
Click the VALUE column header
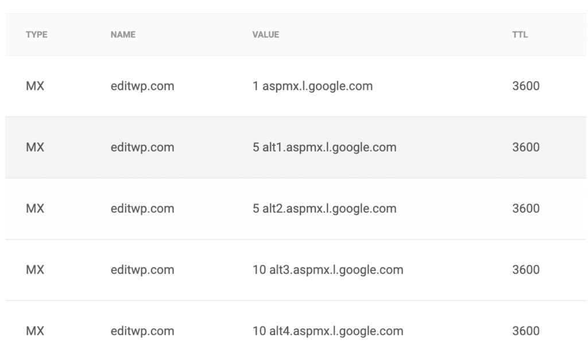(x=265, y=35)
